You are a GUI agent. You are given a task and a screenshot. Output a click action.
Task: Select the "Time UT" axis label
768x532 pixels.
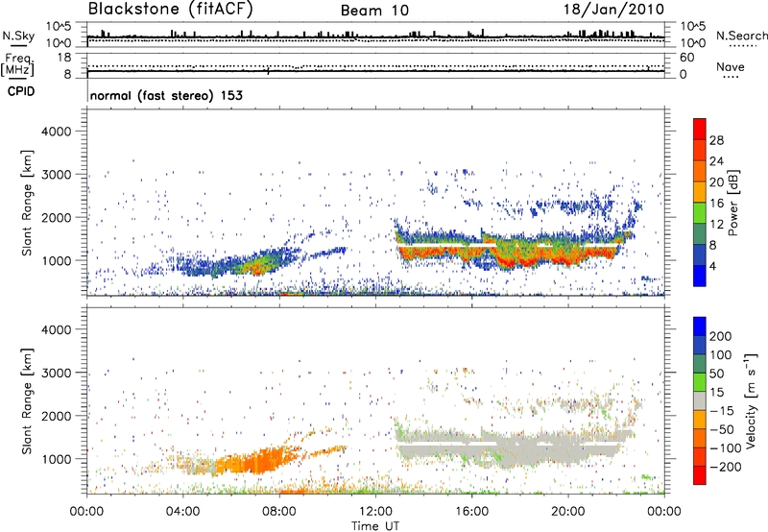coord(375,525)
